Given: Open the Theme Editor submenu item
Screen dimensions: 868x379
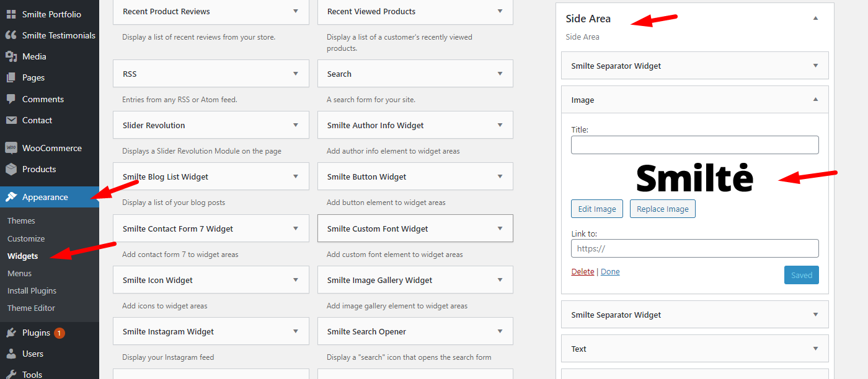Looking at the screenshot, I should (x=31, y=308).
